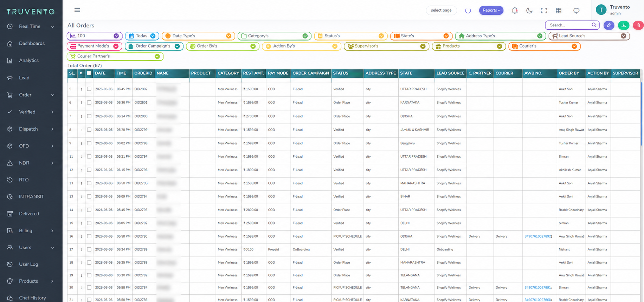The width and height of the screenshot is (644, 302).
Task: Open row options dots for OID2799
Action: click(x=81, y=130)
